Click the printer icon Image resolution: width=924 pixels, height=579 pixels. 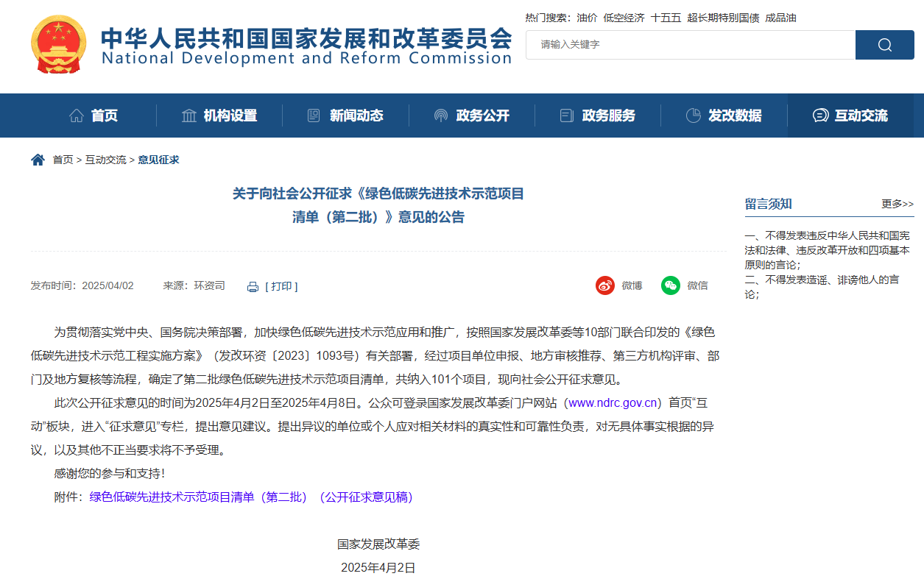tap(253, 287)
